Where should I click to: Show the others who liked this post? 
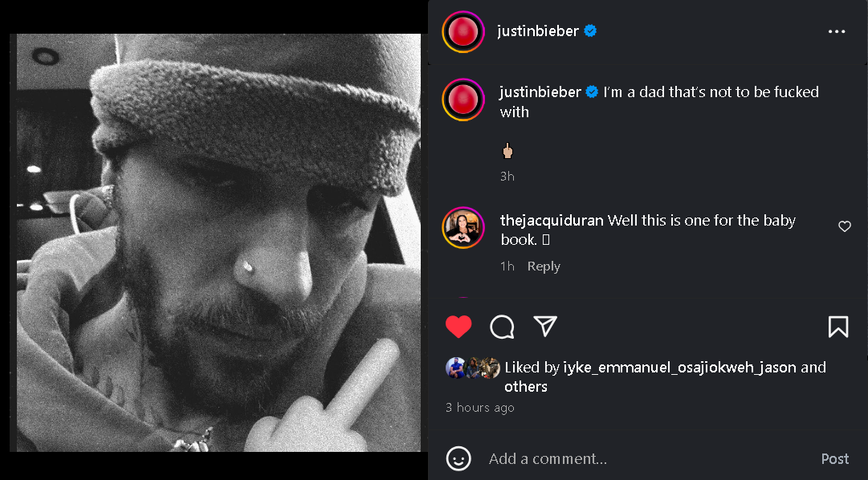526,387
